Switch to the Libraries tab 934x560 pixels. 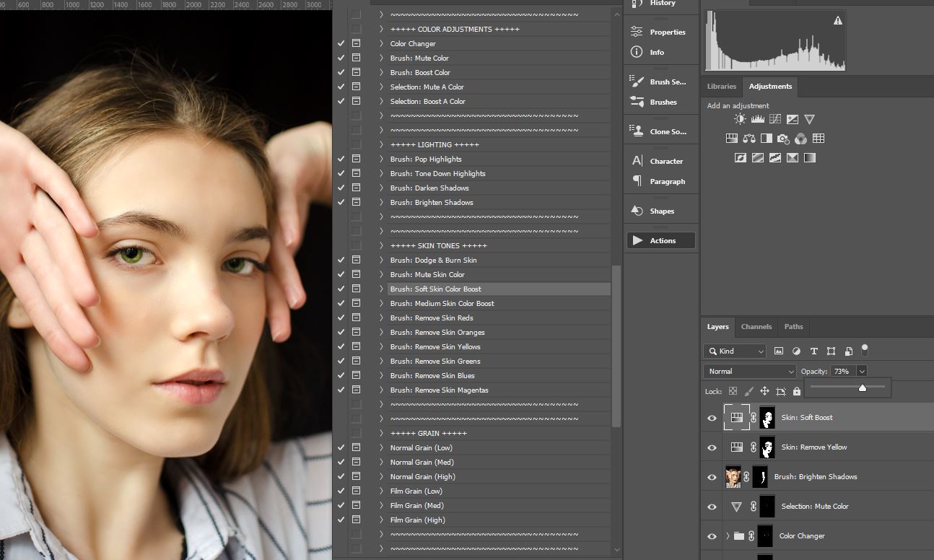click(721, 86)
